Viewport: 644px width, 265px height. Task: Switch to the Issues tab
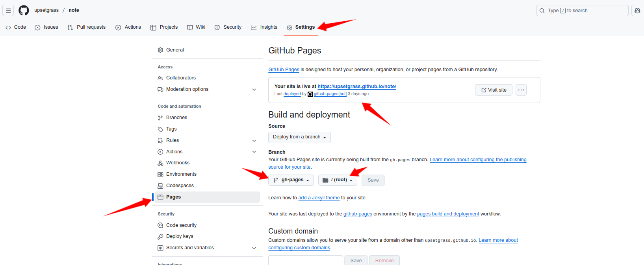(x=46, y=27)
